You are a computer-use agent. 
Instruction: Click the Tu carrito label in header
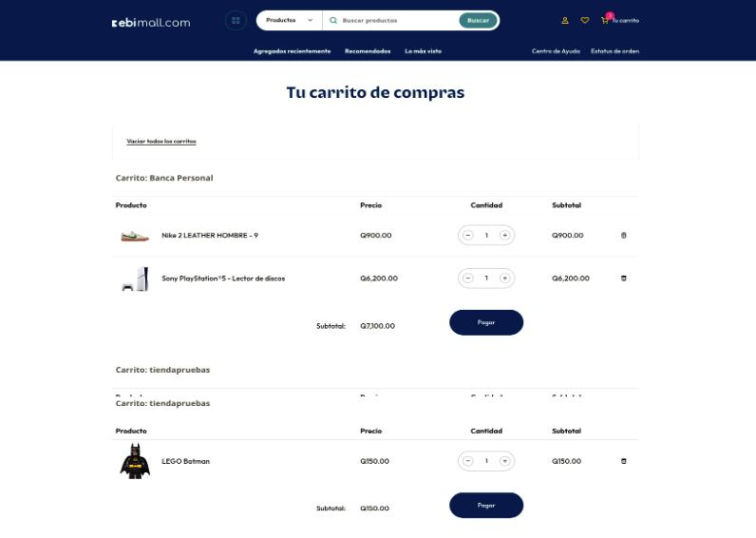pos(626,21)
